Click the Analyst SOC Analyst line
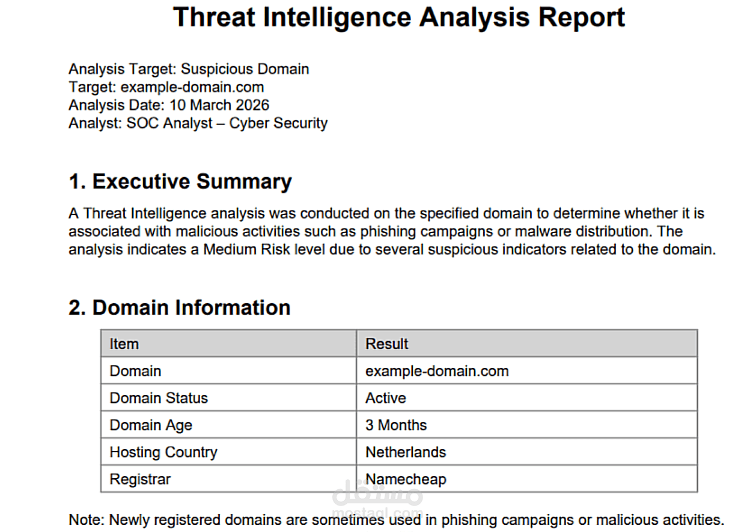The height and width of the screenshot is (532, 756). pyautogui.click(x=198, y=123)
